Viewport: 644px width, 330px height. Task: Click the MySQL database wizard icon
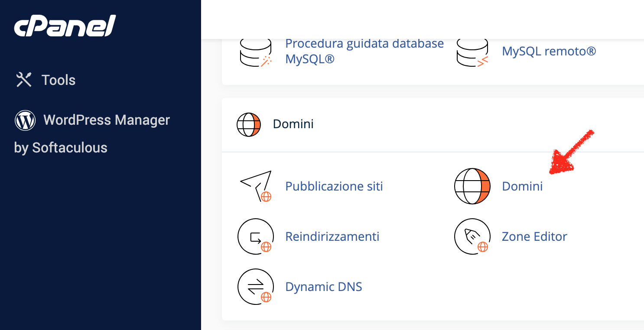(256, 52)
